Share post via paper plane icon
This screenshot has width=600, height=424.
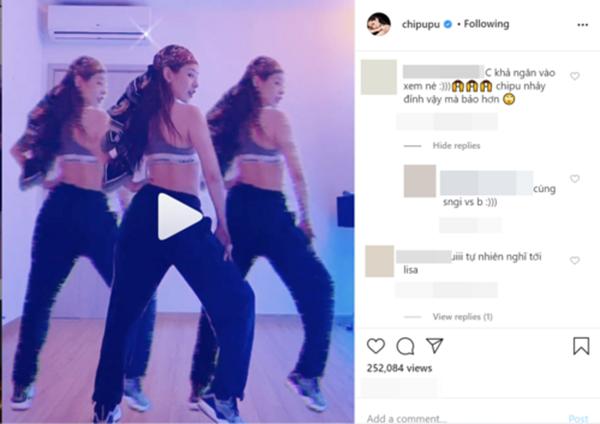pos(435,346)
